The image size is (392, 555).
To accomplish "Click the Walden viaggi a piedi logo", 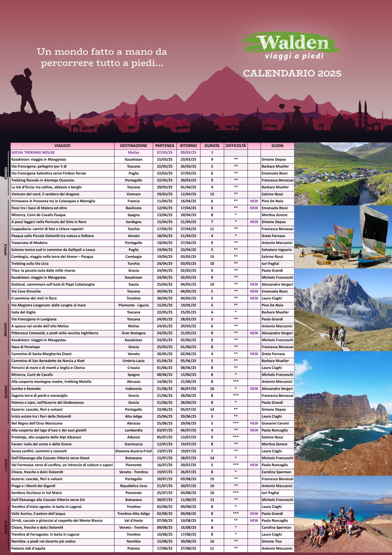I will coord(291,46).
